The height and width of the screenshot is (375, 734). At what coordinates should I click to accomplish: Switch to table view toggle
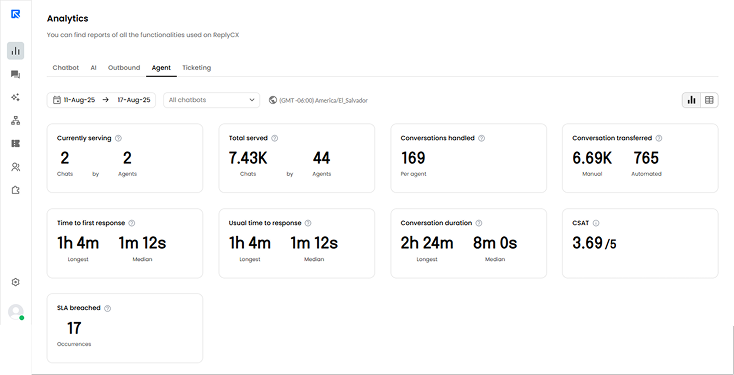pos(709,100)
